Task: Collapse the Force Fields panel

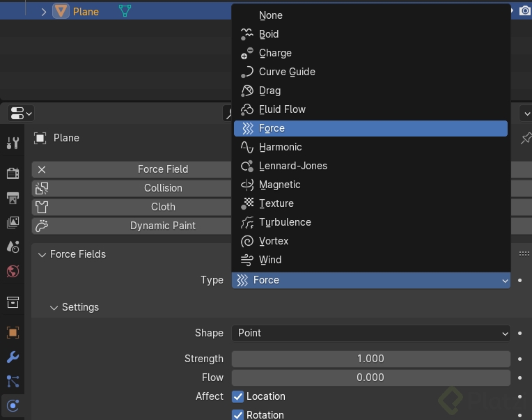Action: click(42, 254)
